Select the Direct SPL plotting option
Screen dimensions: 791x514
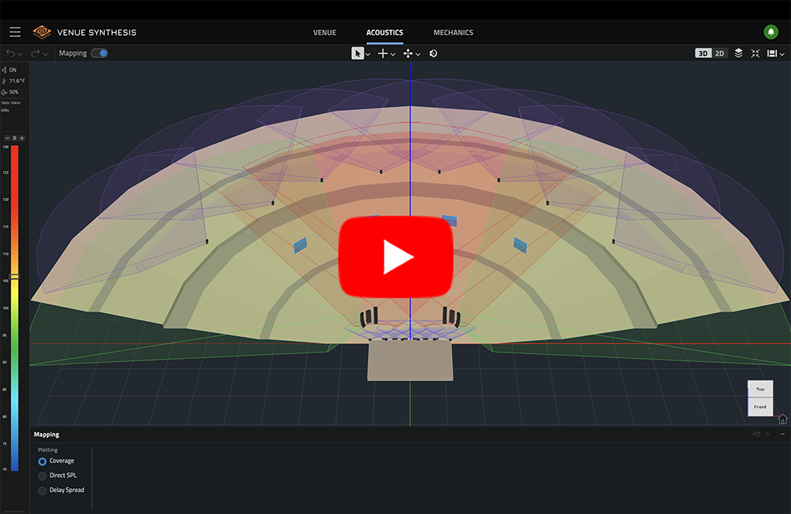42,476
